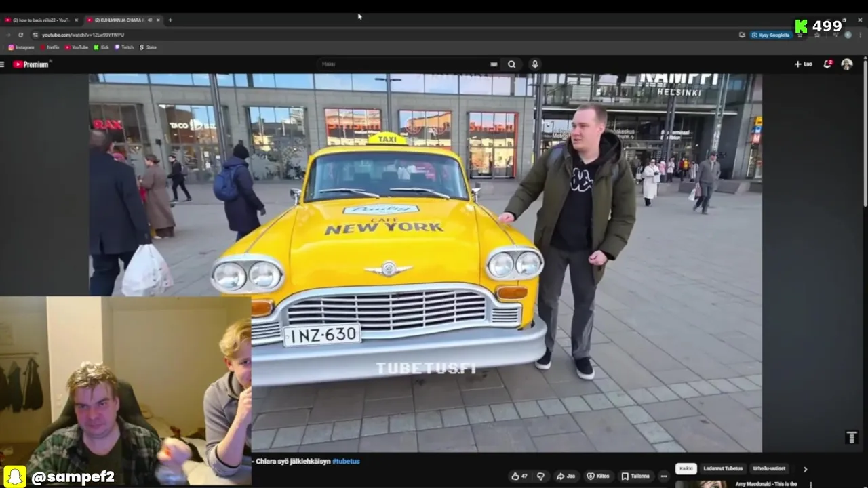Open the YouTube bookmark
The image size is (868, 488).
[x=77, y=47]
